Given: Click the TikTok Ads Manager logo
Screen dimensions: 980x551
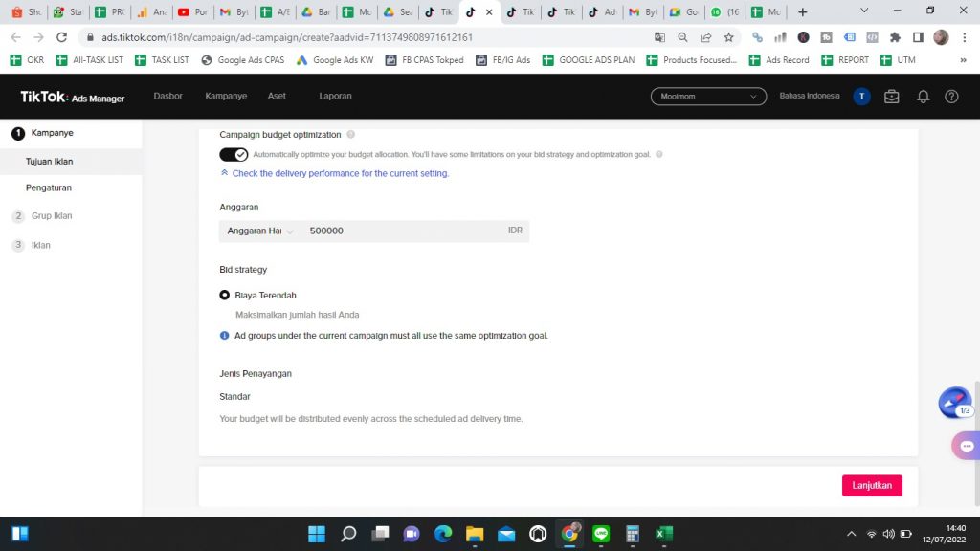Looking at the screenshot, I should (73, 97).
